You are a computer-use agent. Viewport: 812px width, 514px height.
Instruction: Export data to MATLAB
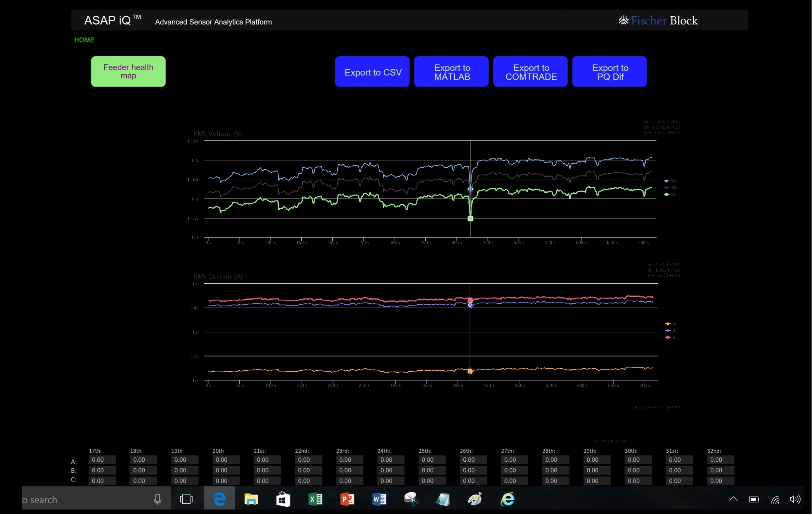[451, 72]
